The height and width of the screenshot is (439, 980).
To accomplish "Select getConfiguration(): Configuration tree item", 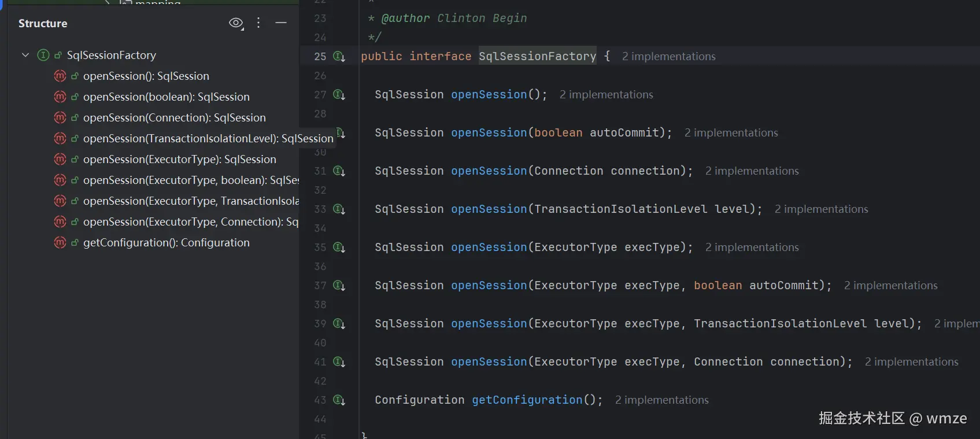I will click(x=167, y=242).
